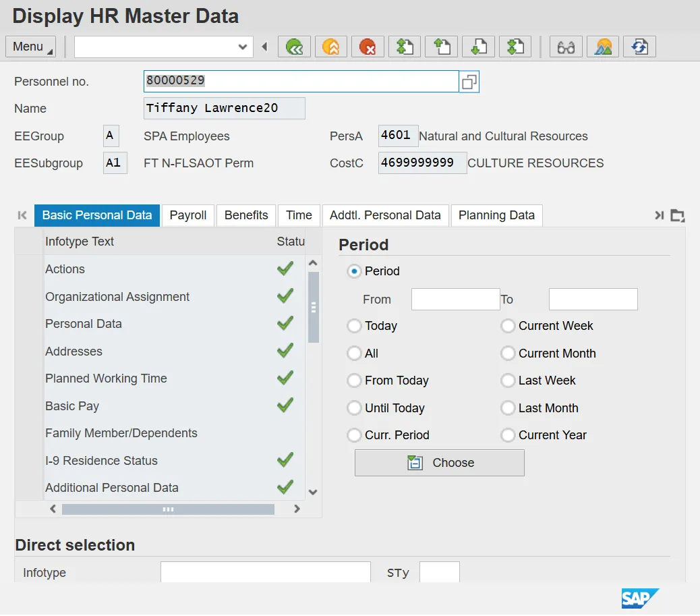Select the Current Month radio option

[508, 354]
